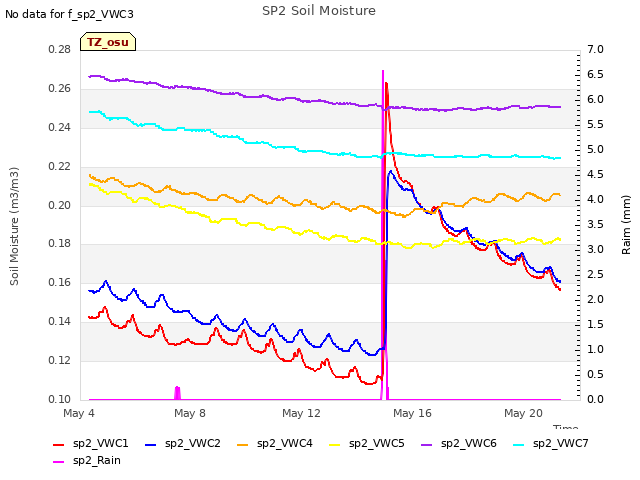Screen dimensions: 640x480
Task: Click the sp2_VWC4 orange legend swatch
Action: click(x=243, y=445)
